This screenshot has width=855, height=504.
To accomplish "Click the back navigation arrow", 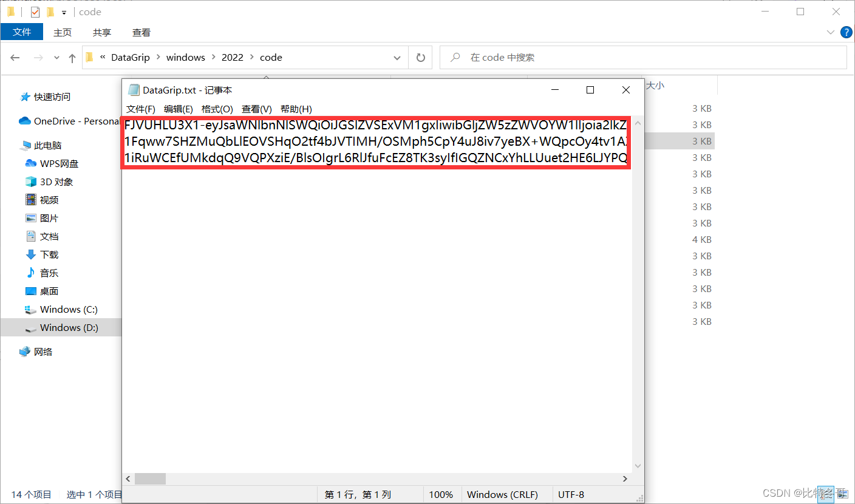I will coord(15,57).
